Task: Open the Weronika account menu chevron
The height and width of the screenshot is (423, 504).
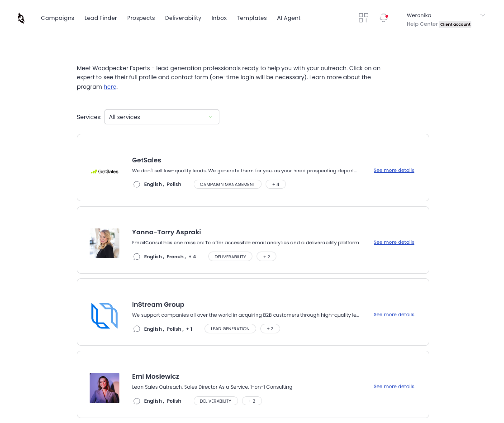Action: tap(483, 15)
